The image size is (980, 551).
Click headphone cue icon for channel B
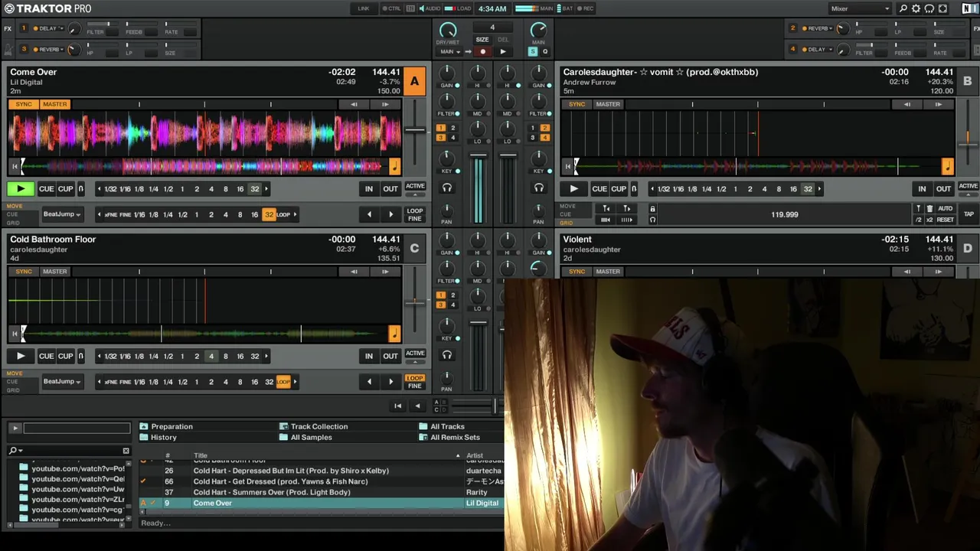click(x=539, y=187)
